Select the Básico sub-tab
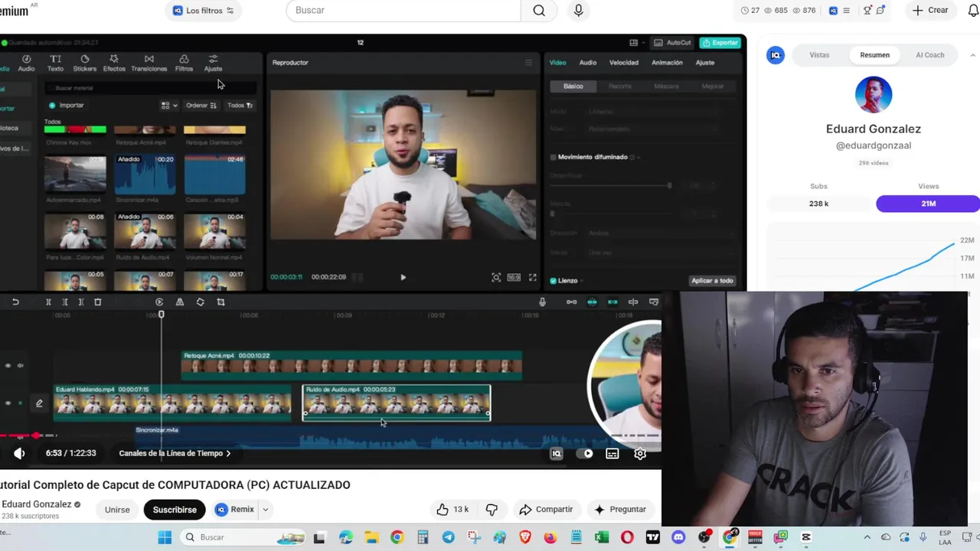Viewport: 980px width, 551px height. [x=573, y=86]
